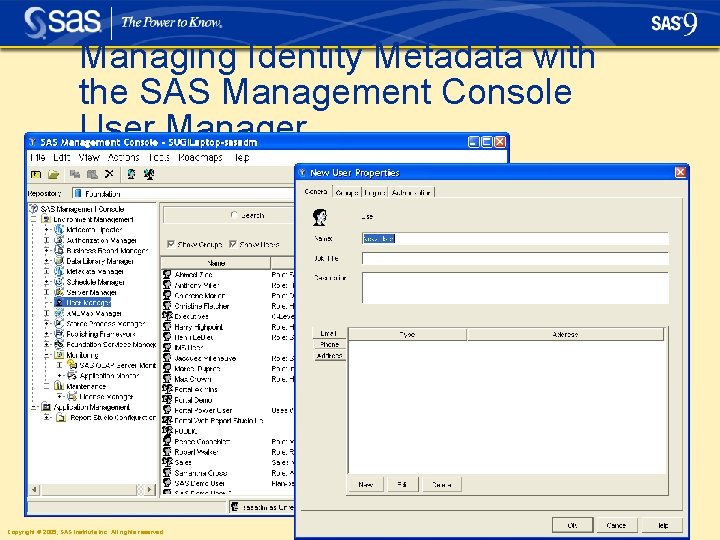Screen dimensions: 720x540
Task: Expand the Foundation Services Manager node
Action: tap(46, 344)
